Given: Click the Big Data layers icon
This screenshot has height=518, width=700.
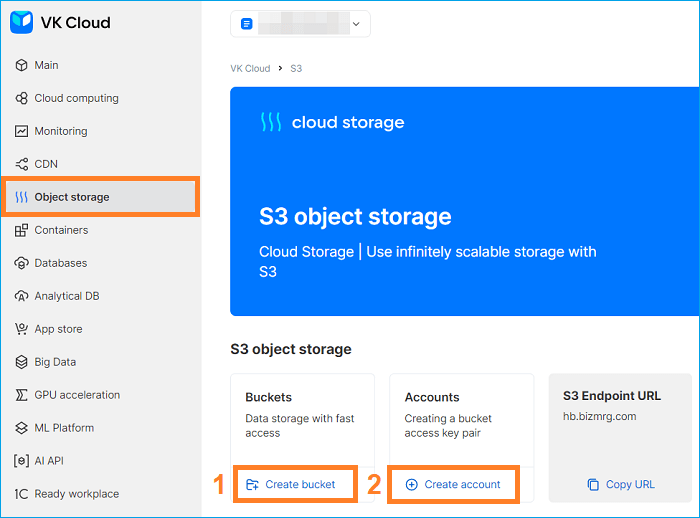Looking at the screenshot, I should point(21,362).
